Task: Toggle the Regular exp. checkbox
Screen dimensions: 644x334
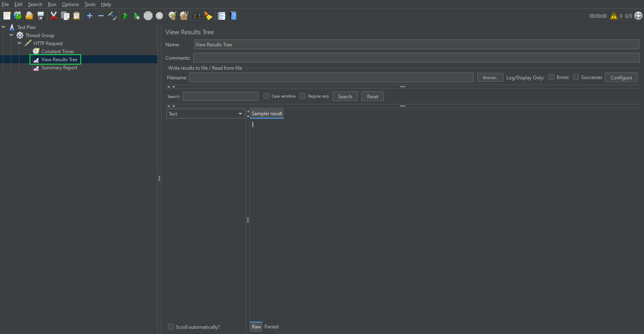Action: tap(303, 96)
